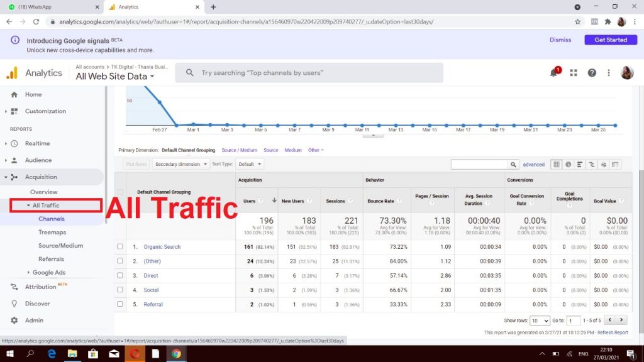
Task: Check the Organic Search row checkbox
Action: pos(120,247)
